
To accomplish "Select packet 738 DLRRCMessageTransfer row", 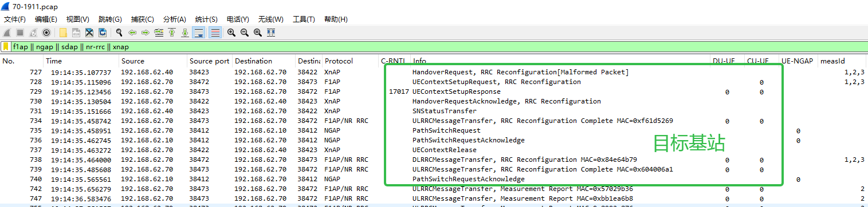I will click(434, 160).
